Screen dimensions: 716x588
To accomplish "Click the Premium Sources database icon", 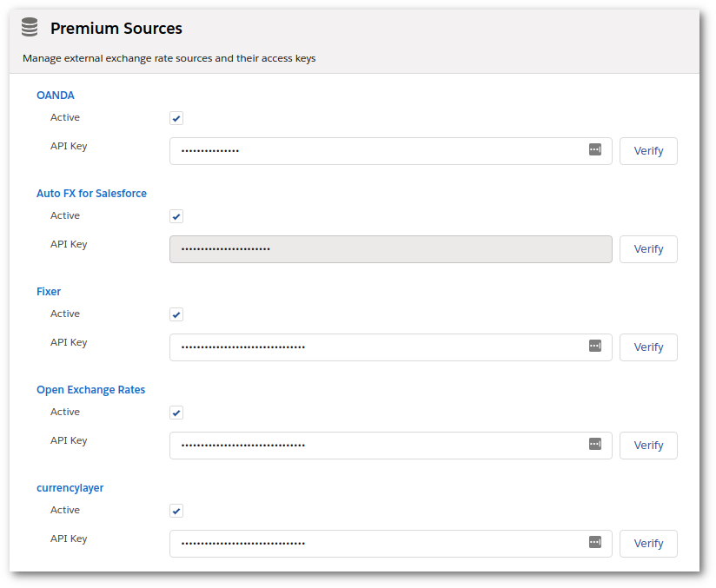I will click(x=30, y=28).
